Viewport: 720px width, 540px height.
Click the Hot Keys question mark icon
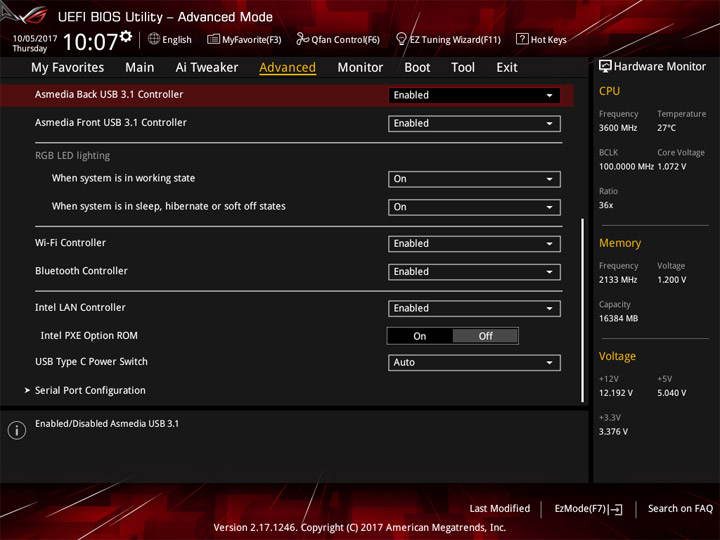(522, 39)
